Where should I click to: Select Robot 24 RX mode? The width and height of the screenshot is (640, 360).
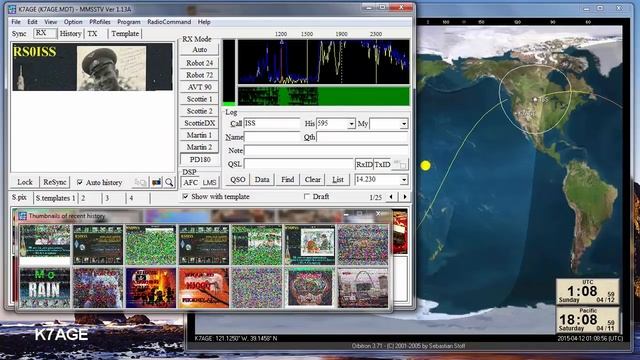tap(199, 63)
